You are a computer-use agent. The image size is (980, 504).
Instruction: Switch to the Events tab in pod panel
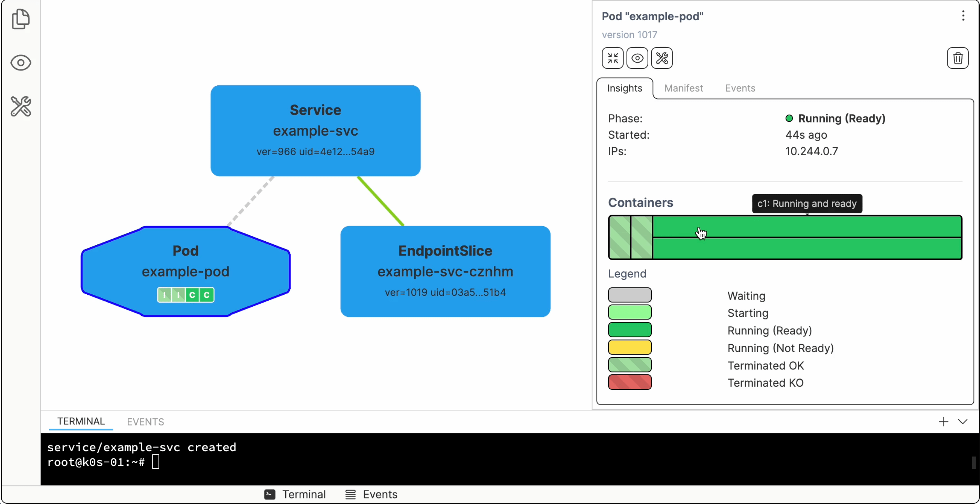point(739,88)
